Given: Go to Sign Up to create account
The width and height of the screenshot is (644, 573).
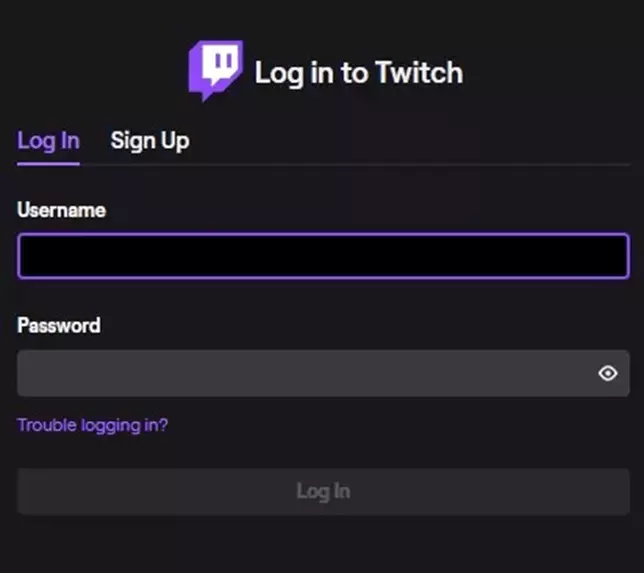Looking at the screenshot, I should (x=149, y=141).
